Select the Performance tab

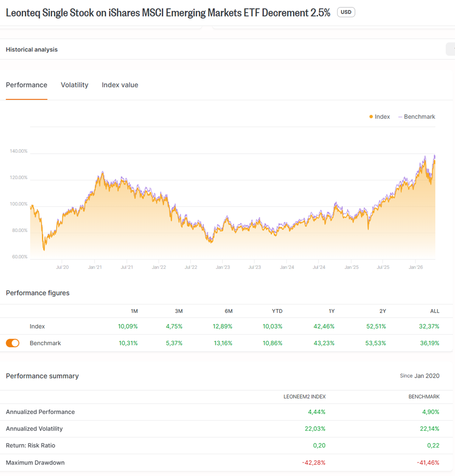coord(26,85)
